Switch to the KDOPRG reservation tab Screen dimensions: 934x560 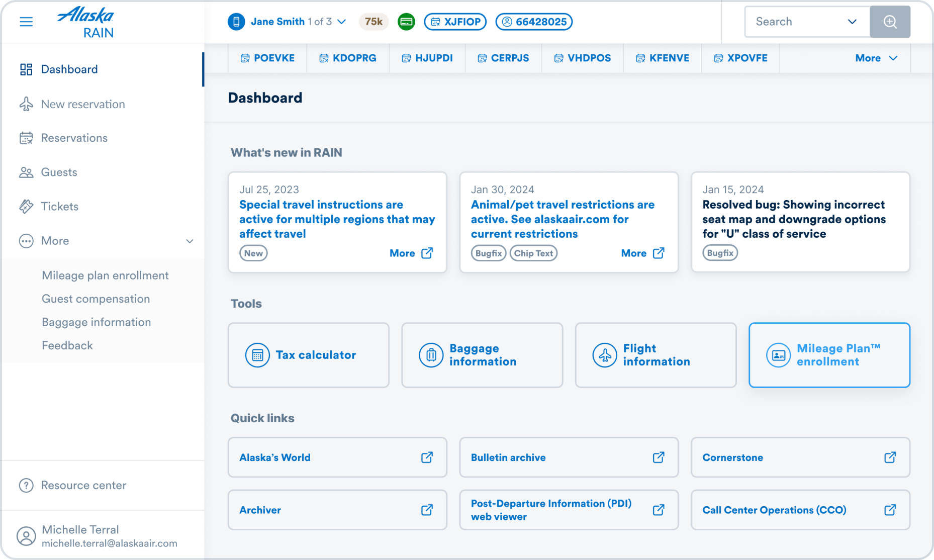[348, 58]
